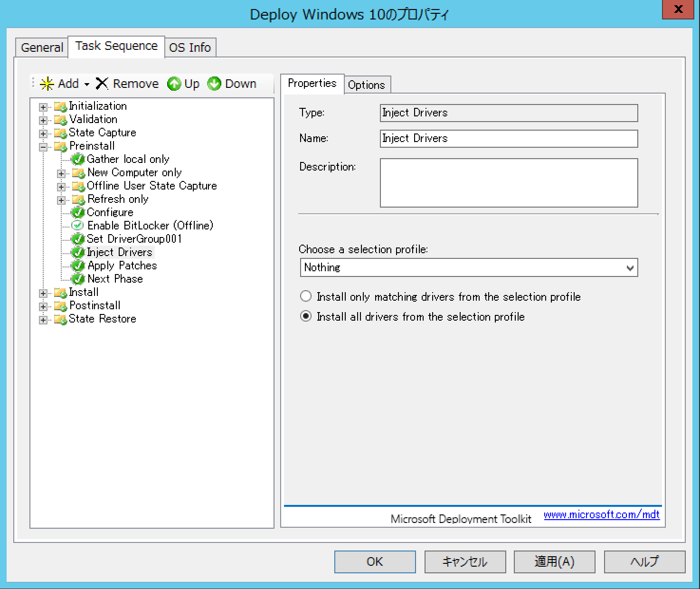Click the Remove toolbar label
This screenshot has width=700, height=589.
pos(136,84)
